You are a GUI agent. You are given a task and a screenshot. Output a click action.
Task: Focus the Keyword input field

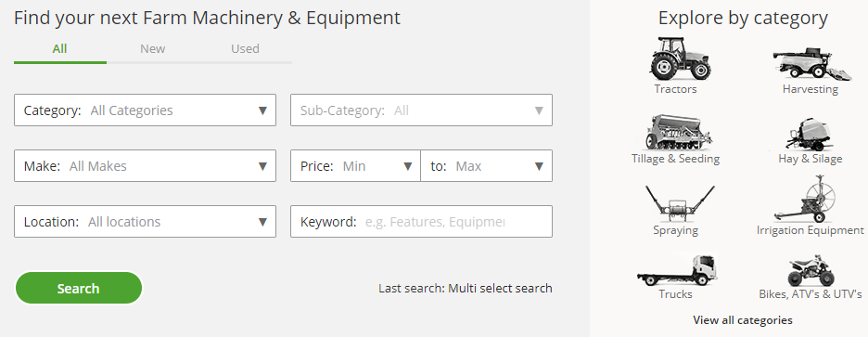421,222
